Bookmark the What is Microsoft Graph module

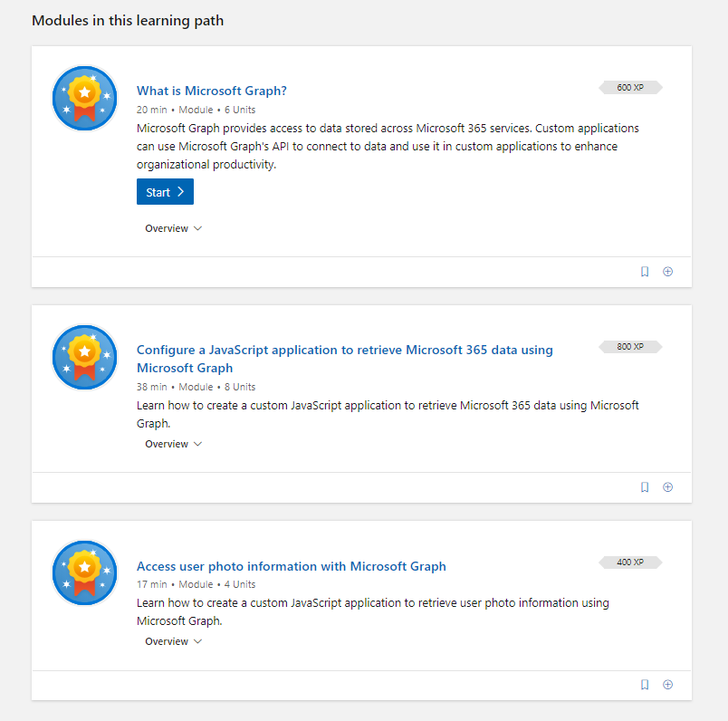(x=645, y=272)
